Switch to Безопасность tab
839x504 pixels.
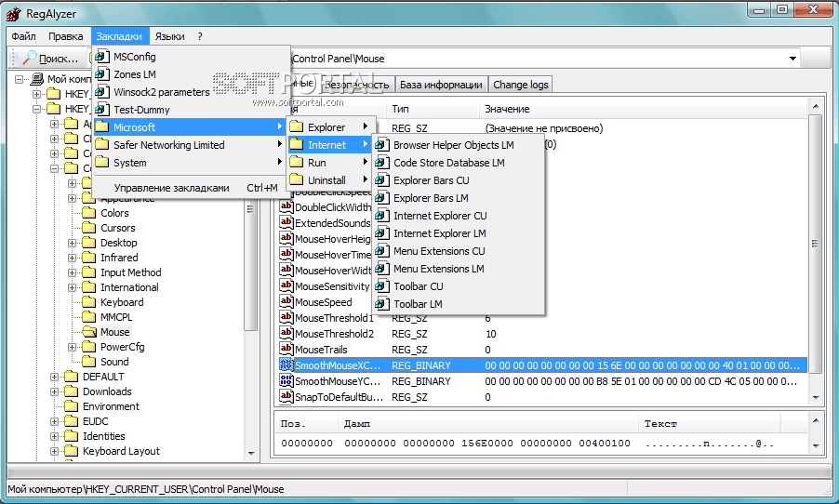pyautogui.click(x=357, y=85)
